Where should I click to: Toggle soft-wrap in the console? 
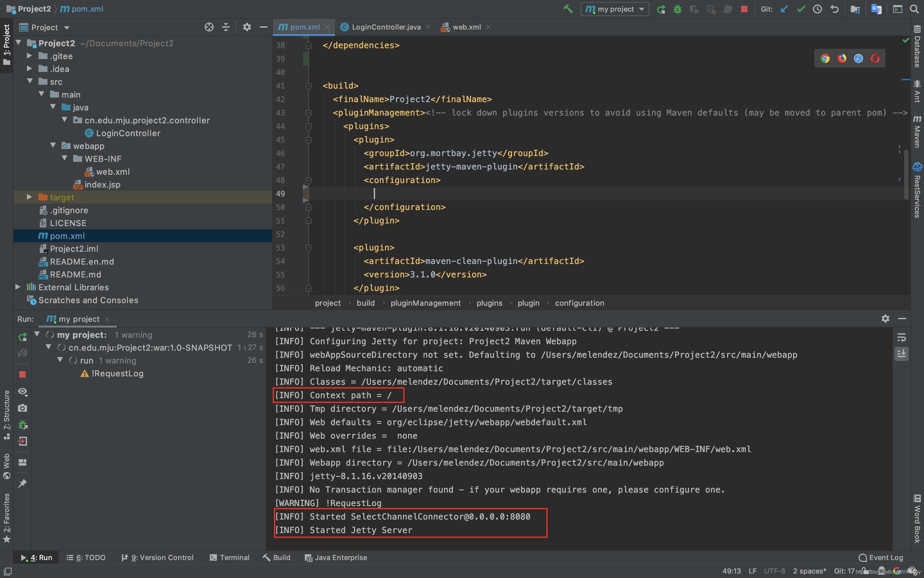(x=902, y=337)
